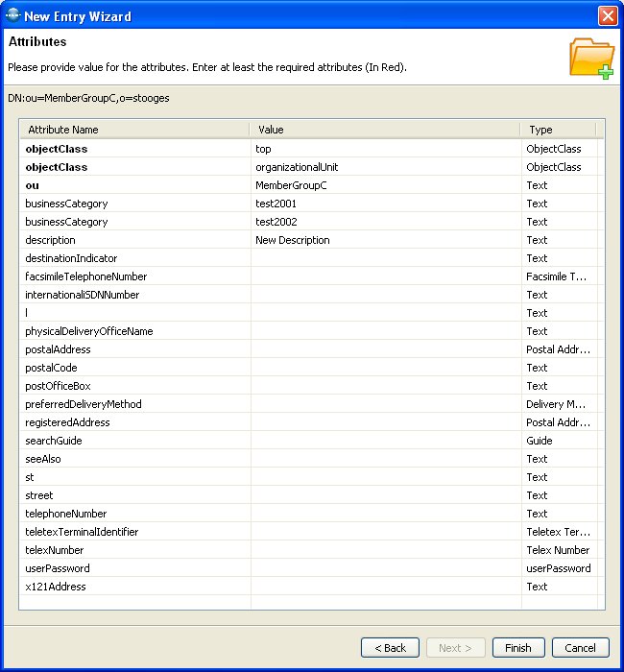This screenshot has height=672, width=624.
Task: Close the New Entry Wizard dialog
Action: (607, 15)
